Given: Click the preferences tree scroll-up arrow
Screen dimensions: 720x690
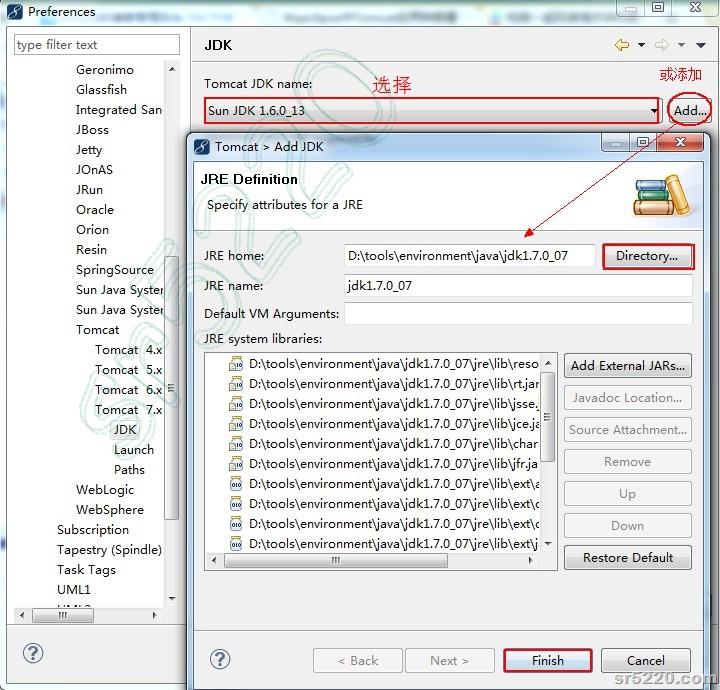Looking at the screenshot, I should (x=172, y=69).
